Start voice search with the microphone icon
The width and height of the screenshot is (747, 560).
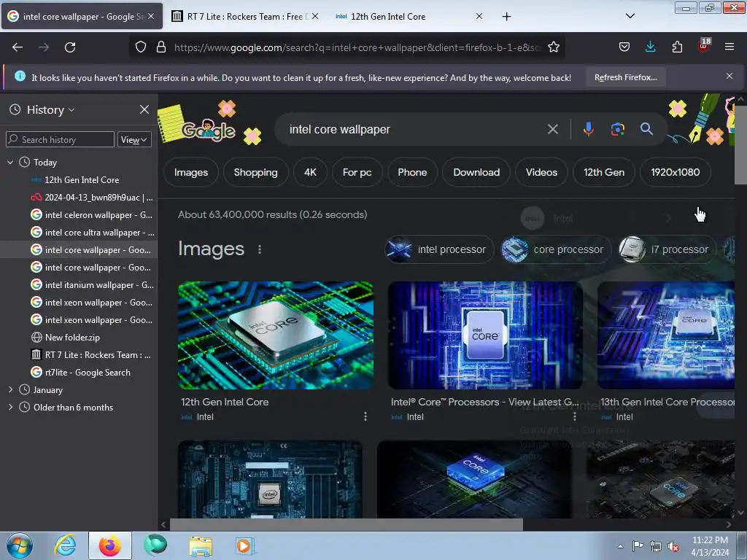(x=589, y=129)
